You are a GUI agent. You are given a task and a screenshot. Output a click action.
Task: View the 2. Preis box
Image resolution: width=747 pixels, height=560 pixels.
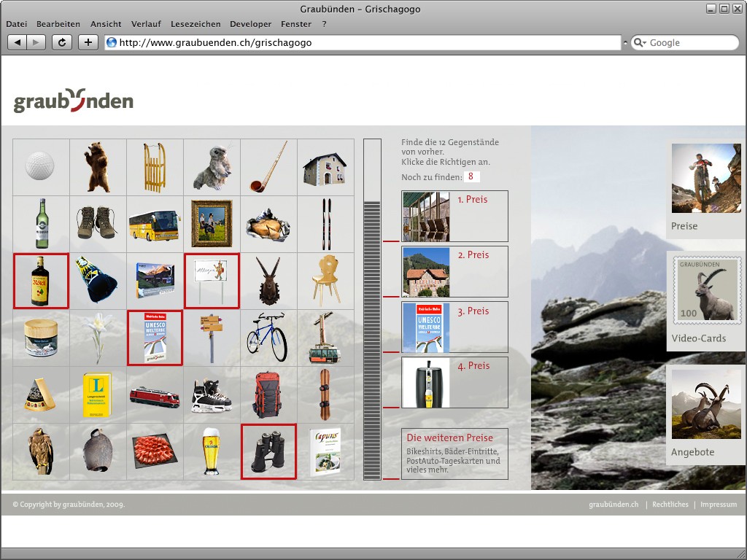pos(454,271)
